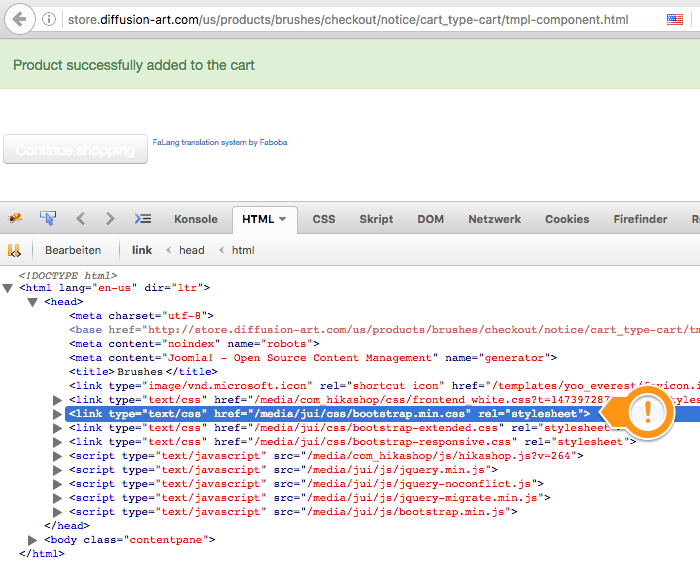The image size is (700, 563).
Task: Switch to the Netzwerk tab
Action: click(495, 219)
